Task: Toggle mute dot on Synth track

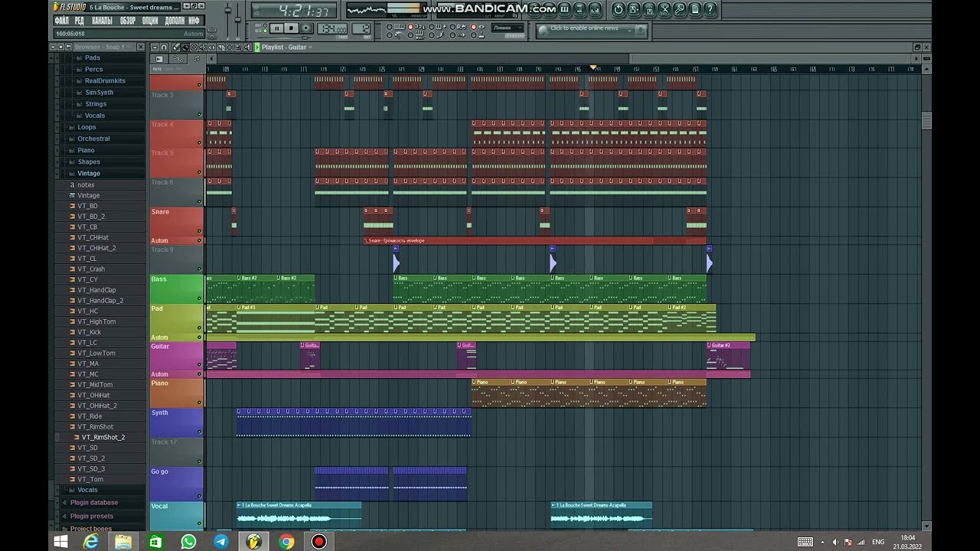Action: click(x=200, y=432)
